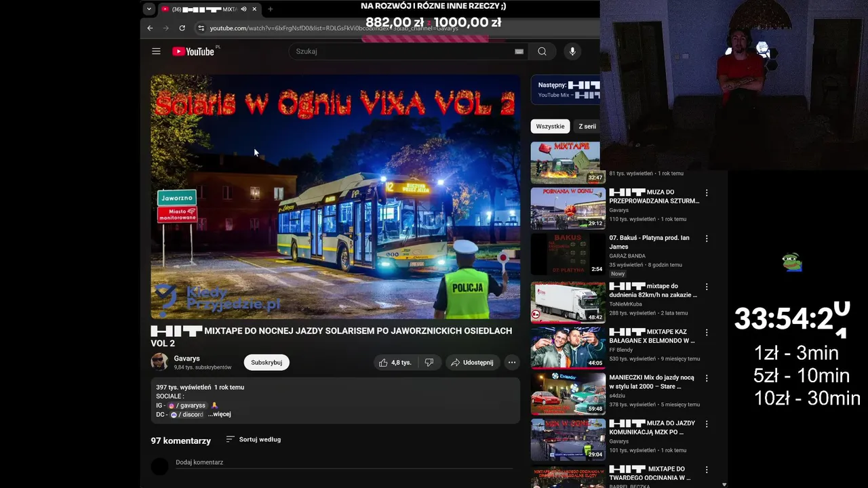Like the video (4,8 tys.)
868x488 pixels.
point(395,363)
